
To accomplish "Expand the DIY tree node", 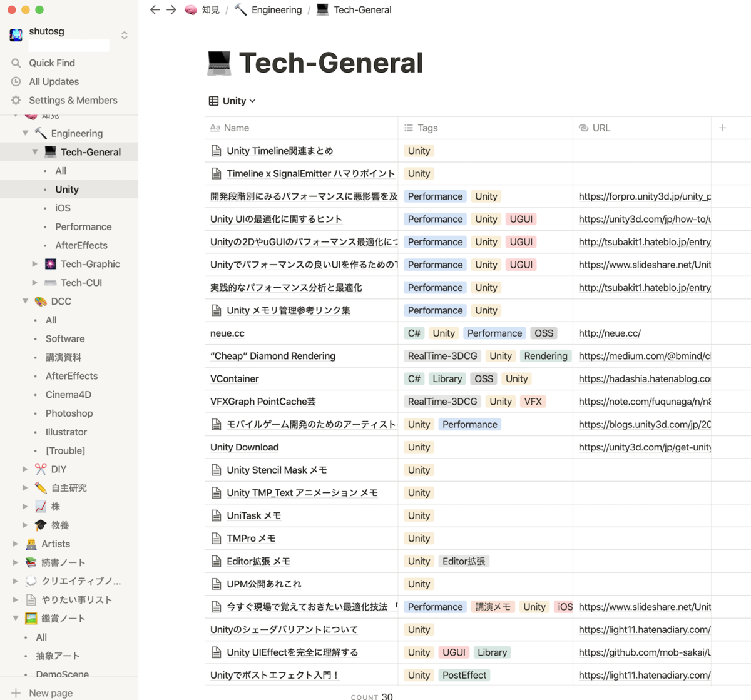I will click(25, 469).
